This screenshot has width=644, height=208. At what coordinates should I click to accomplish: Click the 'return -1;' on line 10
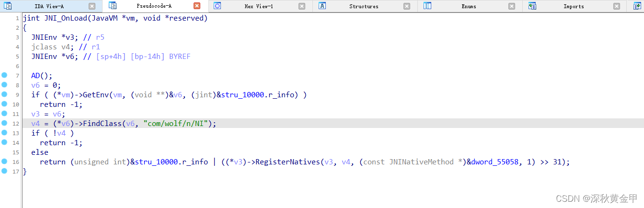61,104
